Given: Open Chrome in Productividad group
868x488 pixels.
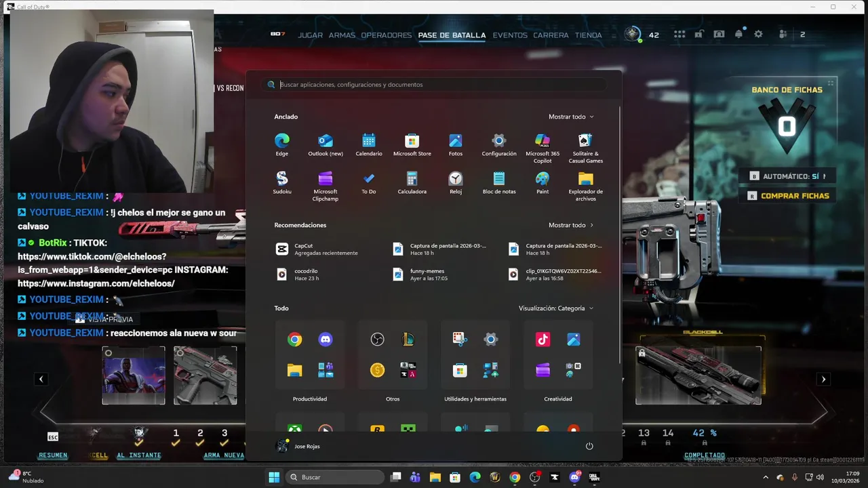Looking at the screenshot, I should click(x=294, y=340).
